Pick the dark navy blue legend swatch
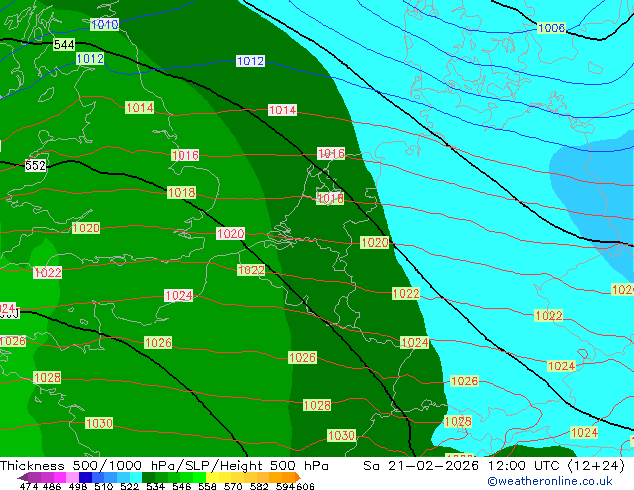The width and height of the screenshot is (634, 490). (x=85, y=477)
